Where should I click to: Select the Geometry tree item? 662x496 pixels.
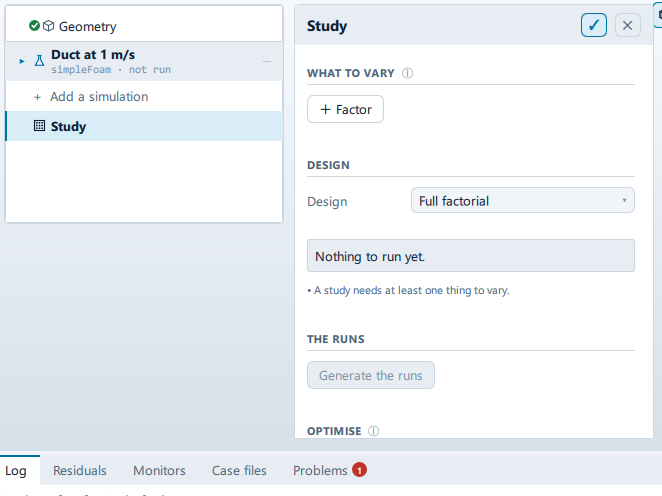pos(144,26)
